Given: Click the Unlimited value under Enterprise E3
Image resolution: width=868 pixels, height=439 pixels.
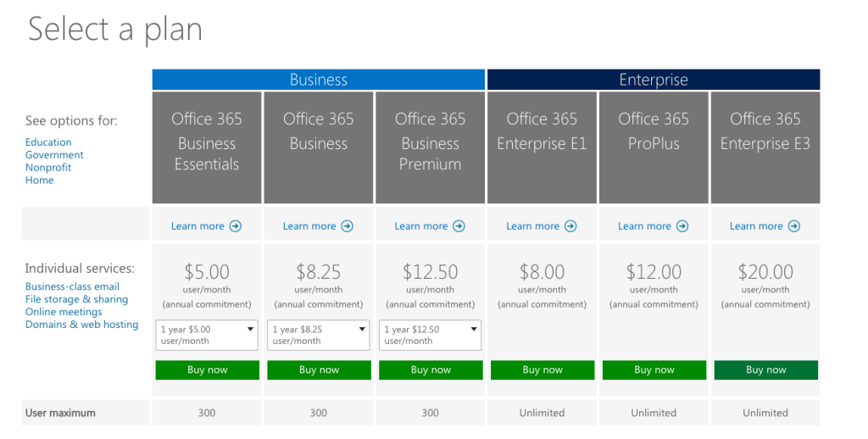Looking at the screenshot, I should [765, 413].
